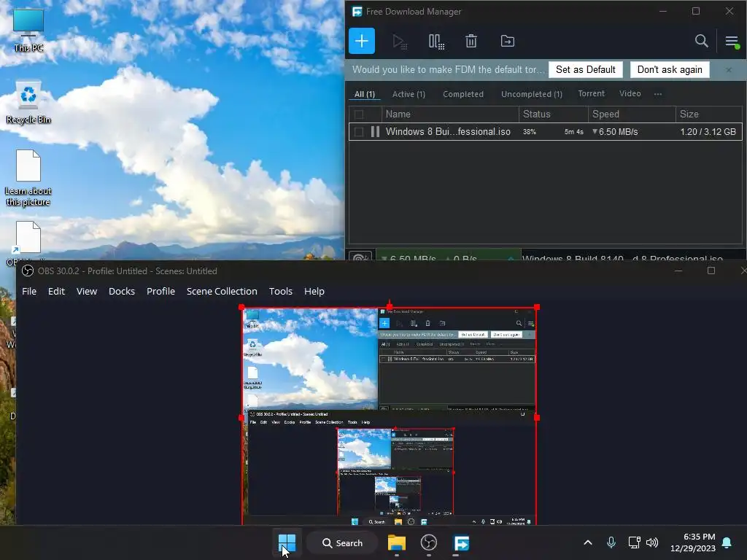
Task: Open File Explorer from taskbar
Action: click(x=396, y=542)
